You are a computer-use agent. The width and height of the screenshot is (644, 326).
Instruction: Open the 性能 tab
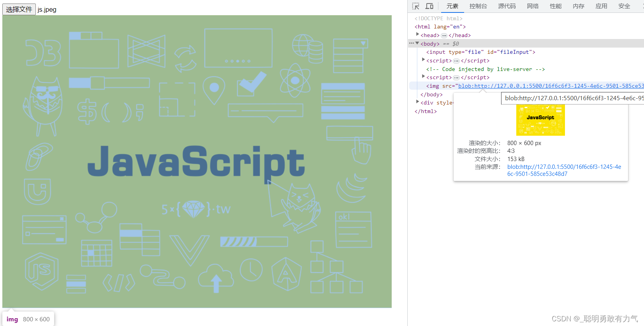pos(556,6)
